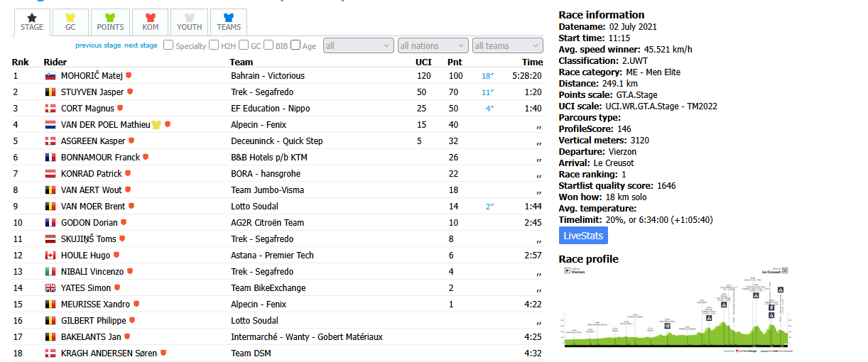Click the race profile elevation image
The width and height of the screenshot is (868, 362).
[676, 309]
